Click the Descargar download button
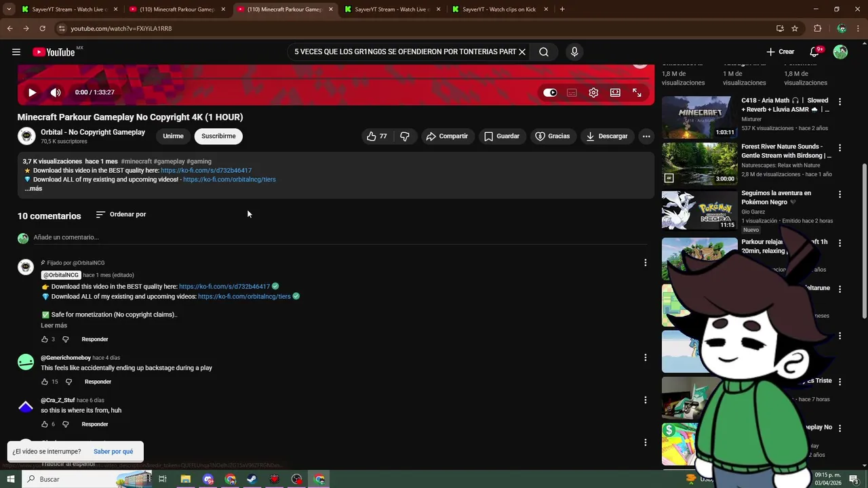 [x=608, y=136]
